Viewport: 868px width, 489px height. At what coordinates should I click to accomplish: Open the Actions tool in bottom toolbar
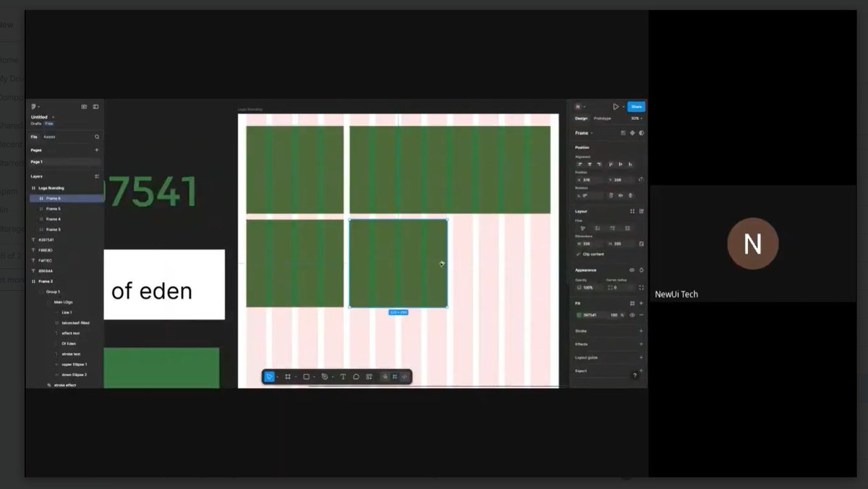369,377
